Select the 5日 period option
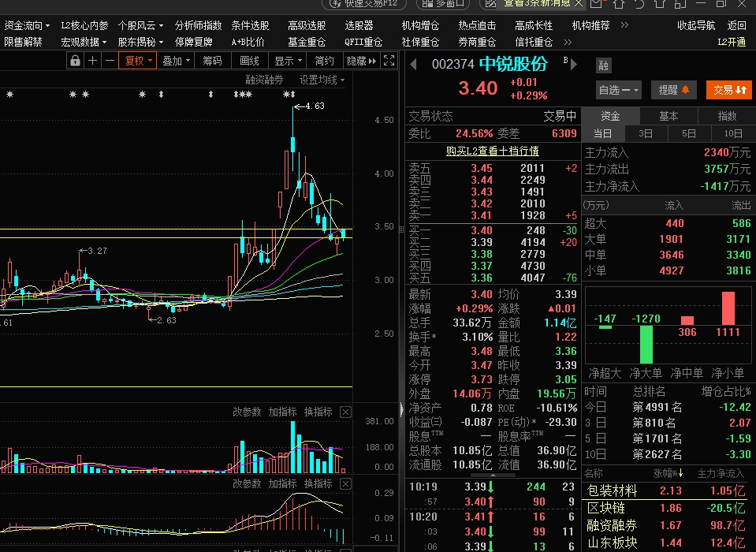Image resolution: width=756 pixels, height=552 pixels. tap(689, 133)
